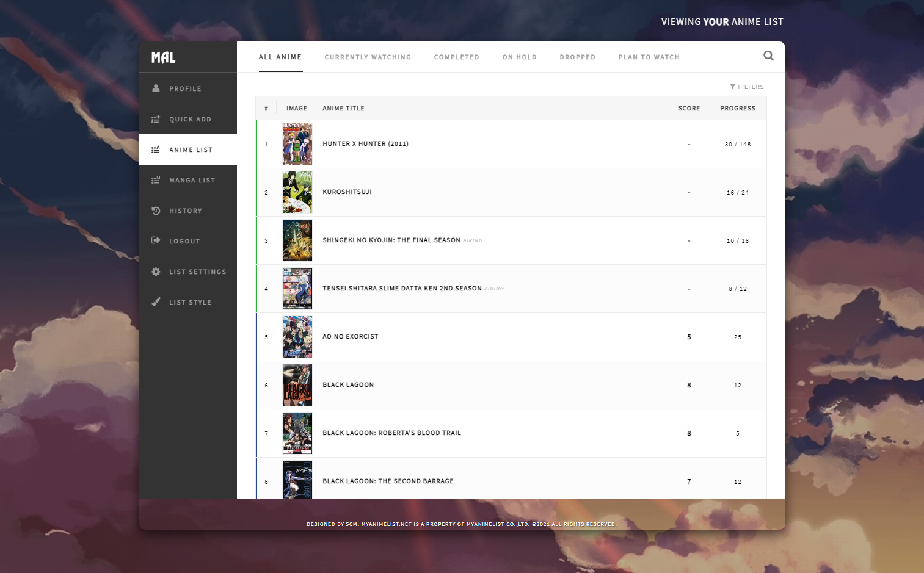This screenshot has height=573, width=924.
Task: Open History from the sidebar
Action: tap(185, 211)
